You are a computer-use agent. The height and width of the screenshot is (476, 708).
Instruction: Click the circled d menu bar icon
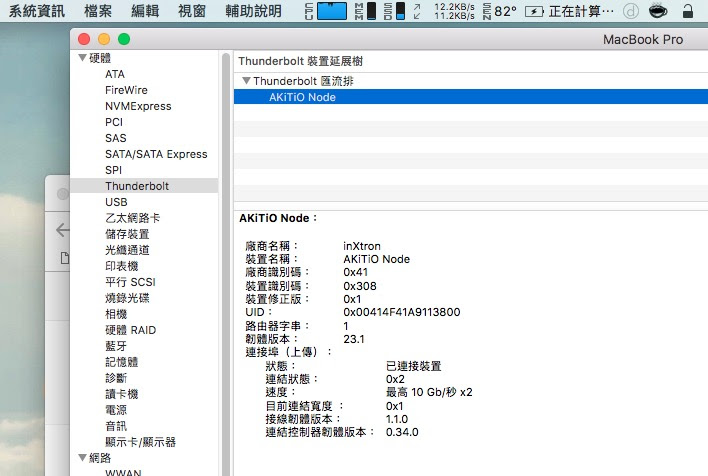point(630,11)
